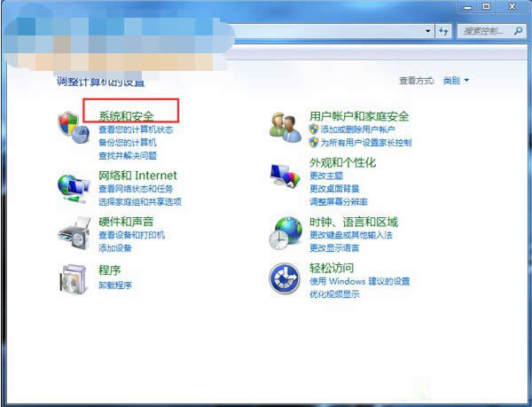This screenshot has height=407, width=532.
Task: Click 添加设备 link
Action: tap(115, 248)
